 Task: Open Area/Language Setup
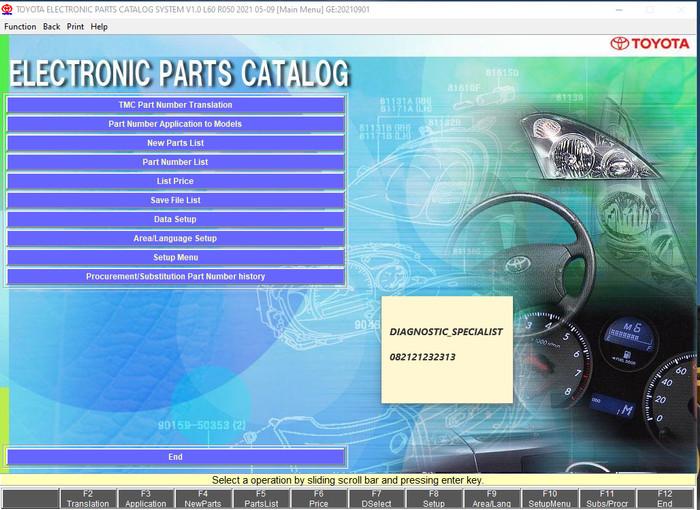click(175, 238)
